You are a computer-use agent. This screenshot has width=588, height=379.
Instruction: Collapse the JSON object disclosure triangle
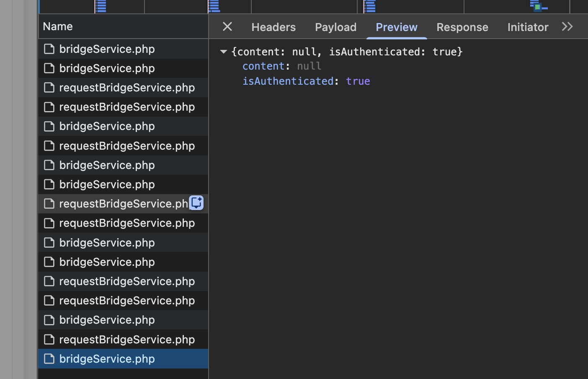click(223, 52)
